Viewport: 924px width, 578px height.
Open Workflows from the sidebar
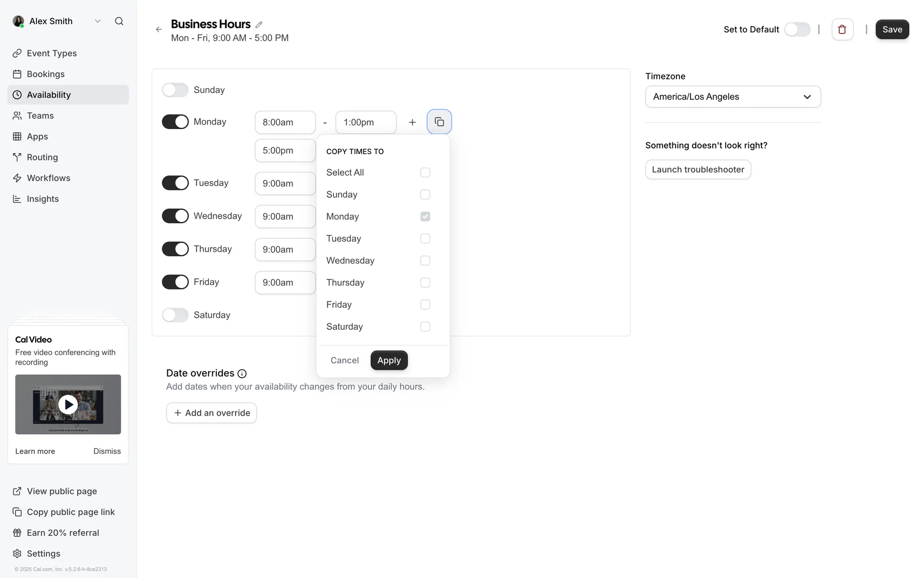click(48, 178)
